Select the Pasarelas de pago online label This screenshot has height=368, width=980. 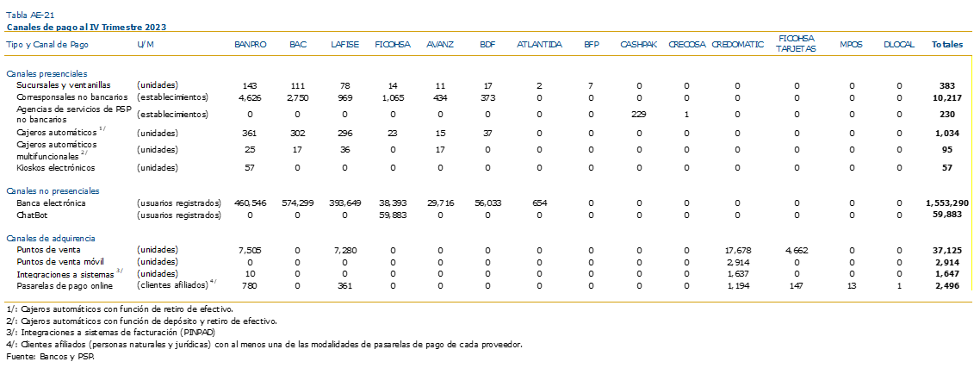(x=65, y=284)
